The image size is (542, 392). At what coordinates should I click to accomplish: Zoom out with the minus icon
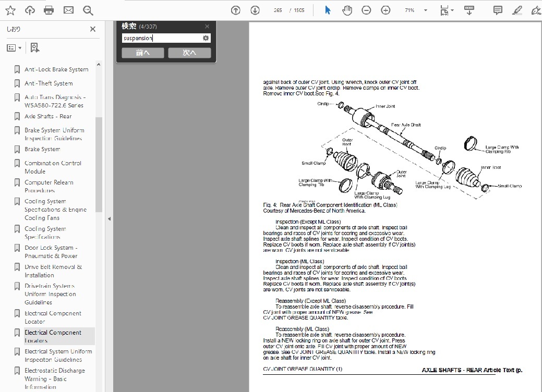[366, 10]
